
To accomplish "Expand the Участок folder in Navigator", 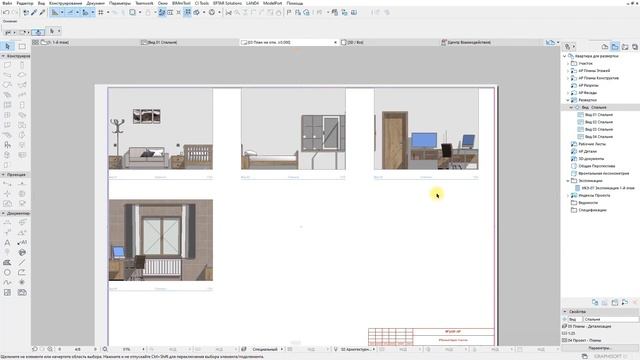I will click(x=568, y=63).
